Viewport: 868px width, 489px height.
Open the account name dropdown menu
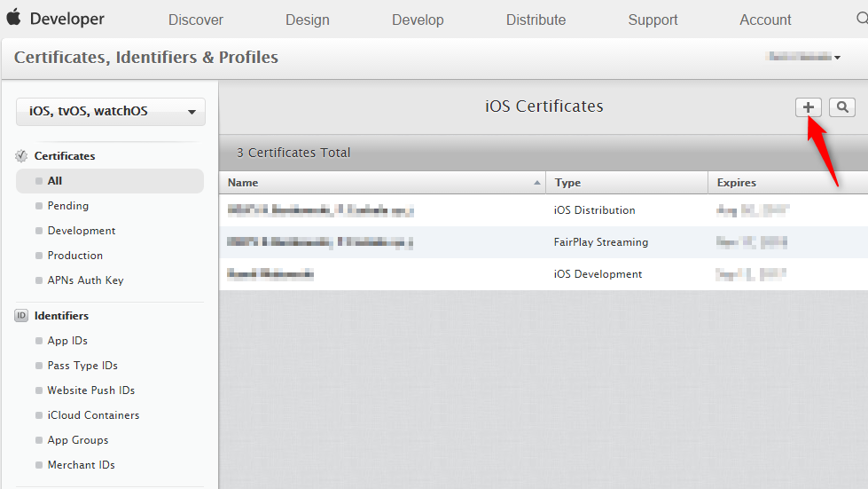[804, 57]
